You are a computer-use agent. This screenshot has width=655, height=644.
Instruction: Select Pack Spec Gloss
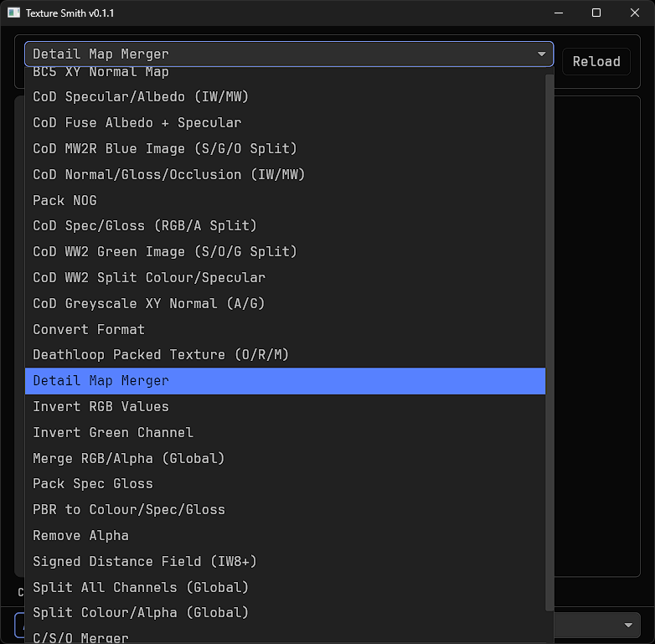click(285, 483)
